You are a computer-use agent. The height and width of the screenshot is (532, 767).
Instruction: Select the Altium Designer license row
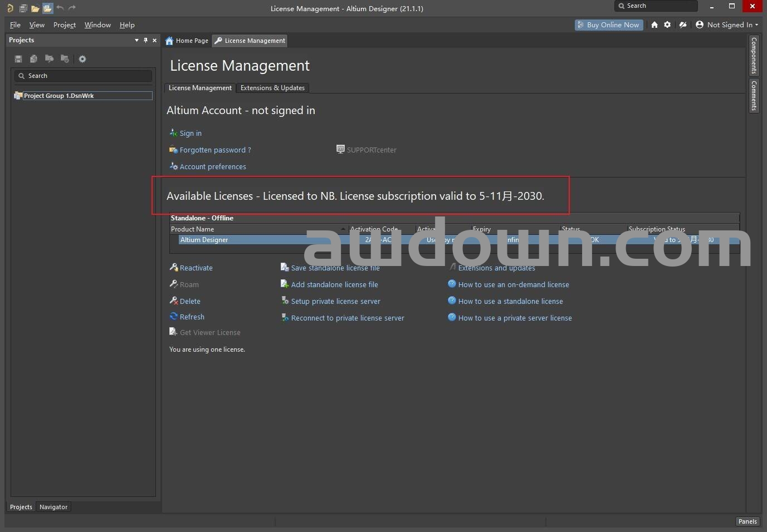click(204, 240)
